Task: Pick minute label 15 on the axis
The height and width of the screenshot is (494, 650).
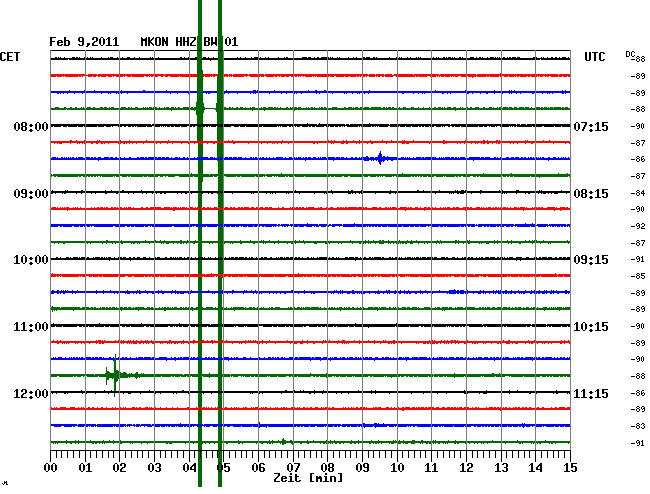Action: click(570, 468)
